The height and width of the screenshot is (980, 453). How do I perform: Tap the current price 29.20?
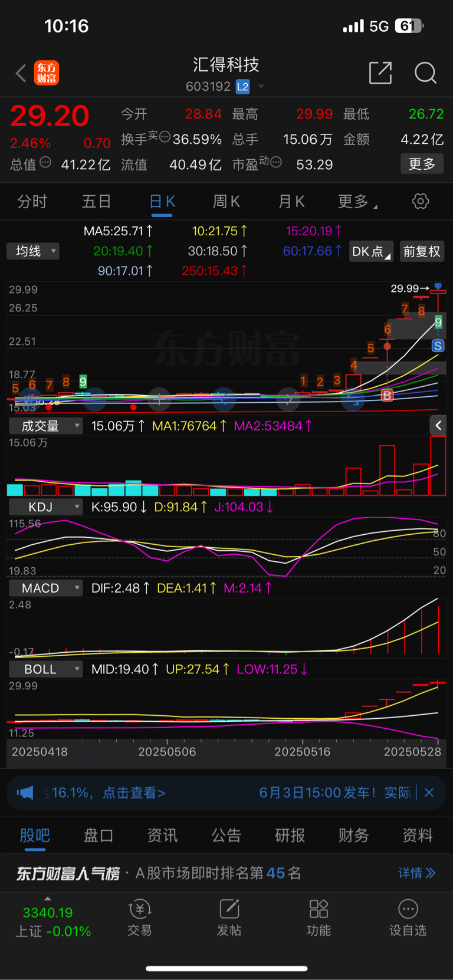pos(50,116)
